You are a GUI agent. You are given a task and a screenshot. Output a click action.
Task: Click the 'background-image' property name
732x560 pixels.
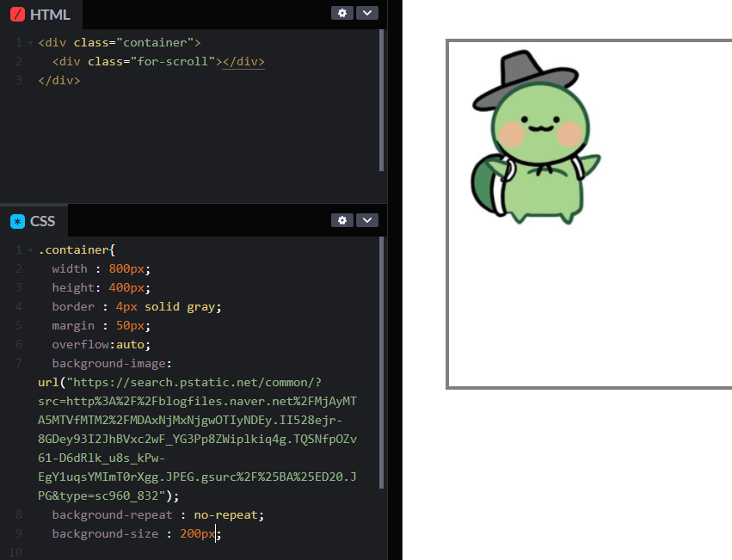108,363
